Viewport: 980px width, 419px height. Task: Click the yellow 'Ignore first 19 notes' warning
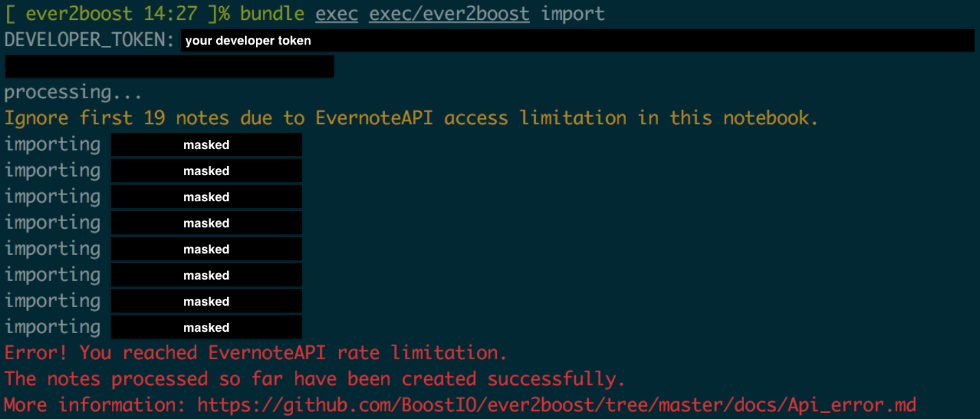click(411, 118)
